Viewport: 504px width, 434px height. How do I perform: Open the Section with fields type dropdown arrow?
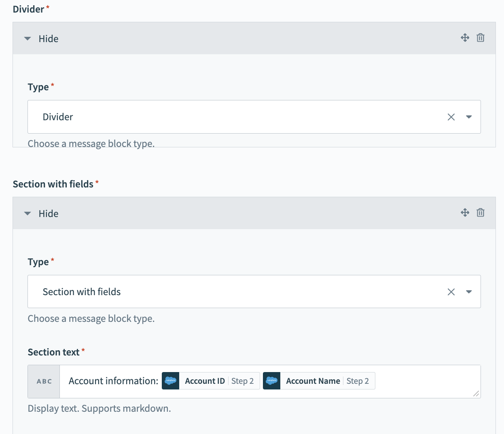[x=469, y=292]
